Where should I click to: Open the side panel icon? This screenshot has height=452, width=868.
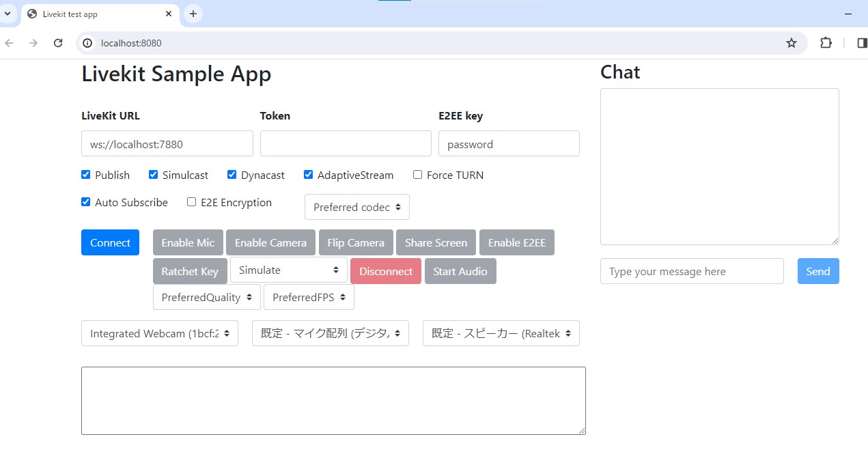click(x=861, y=43)
